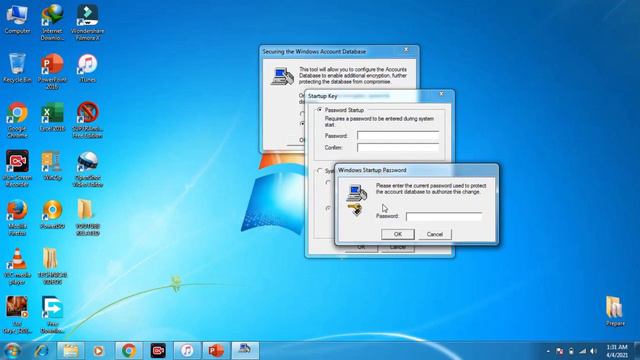Viewport: 640px width, 360px height.
Task: Close Securing the Windows Account Database dialog
Action: tap(406, 50)
